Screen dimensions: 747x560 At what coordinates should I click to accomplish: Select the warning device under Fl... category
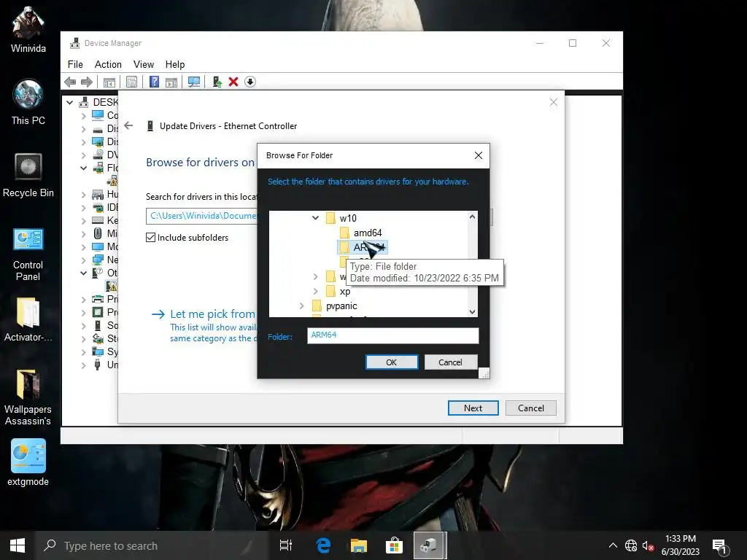pos(112,182)
